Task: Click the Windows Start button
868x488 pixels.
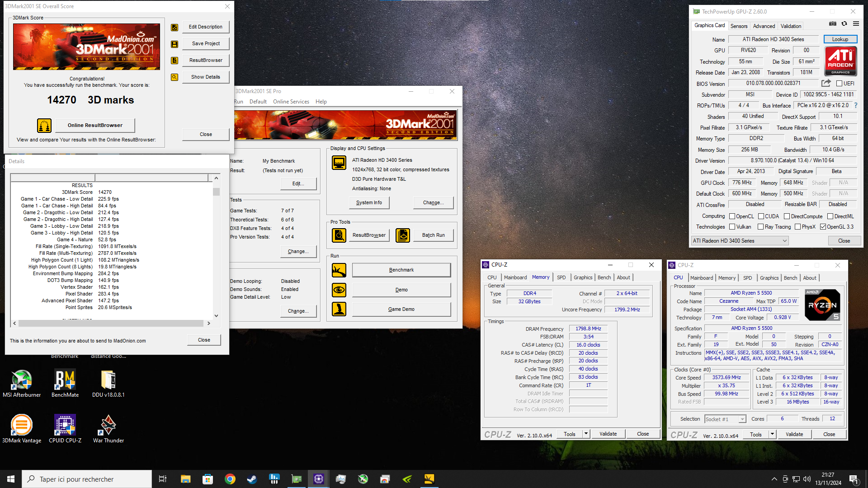Action: point(11,479)
